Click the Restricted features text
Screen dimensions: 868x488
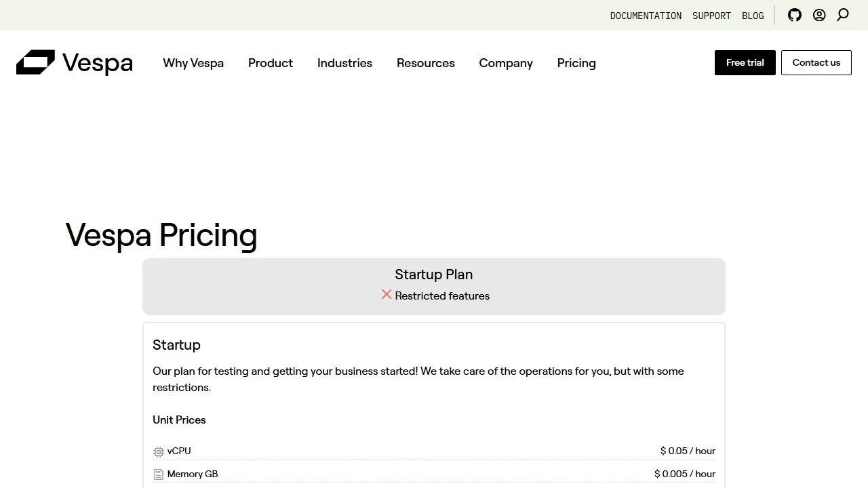click(x=442, y=296)
